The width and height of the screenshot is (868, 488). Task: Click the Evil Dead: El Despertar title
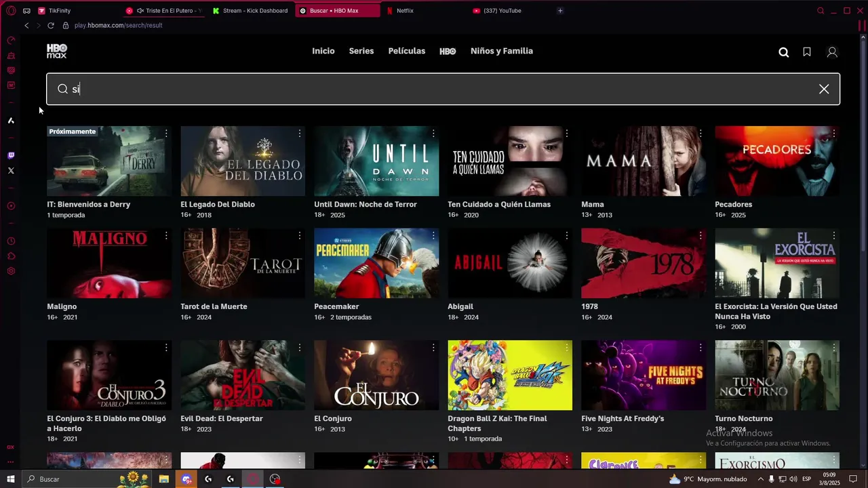click(x=222, y=419)
